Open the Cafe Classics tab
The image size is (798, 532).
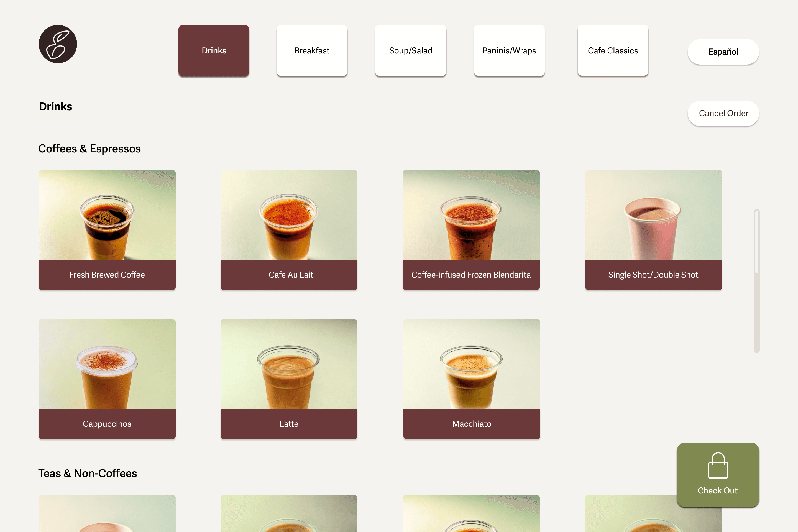click(613, 50)
